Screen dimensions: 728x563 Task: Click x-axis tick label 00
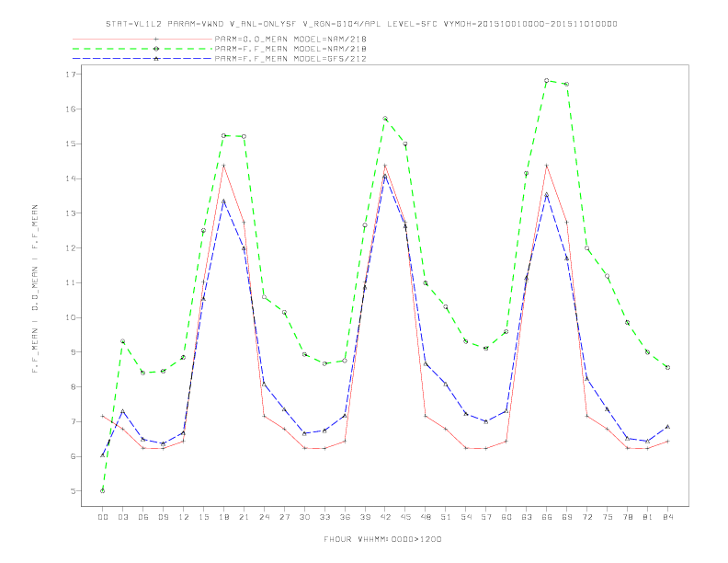click(x=103, y=517)
